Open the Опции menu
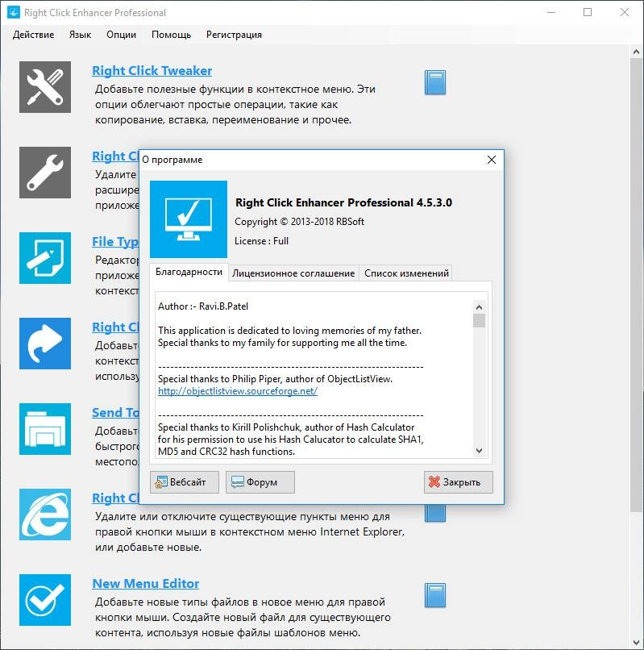This screenshot has width=644, height=650. click(x=121, y=35)
